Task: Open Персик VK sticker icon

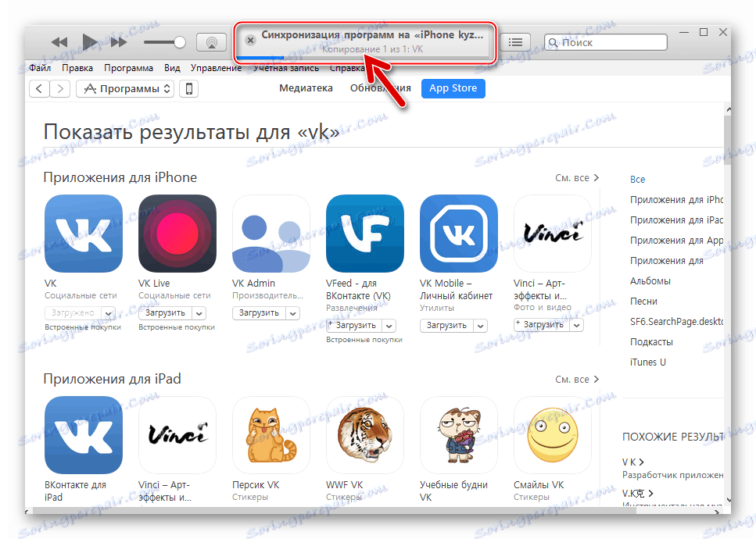Action: coord(271,435)
